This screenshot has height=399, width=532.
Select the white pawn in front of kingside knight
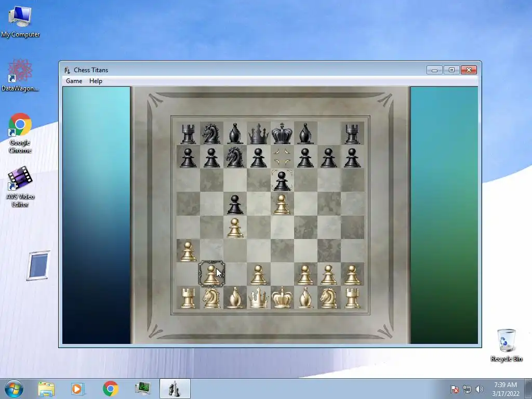click(328, 275)
